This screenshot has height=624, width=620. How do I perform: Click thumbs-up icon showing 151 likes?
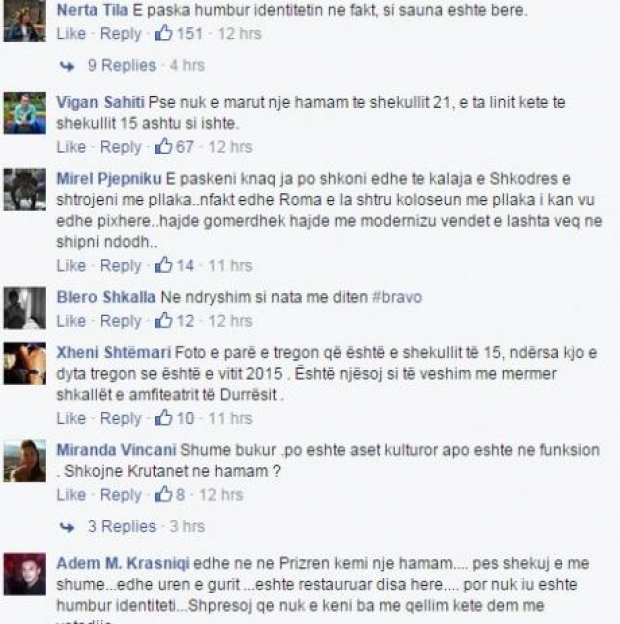coord(163,33)
